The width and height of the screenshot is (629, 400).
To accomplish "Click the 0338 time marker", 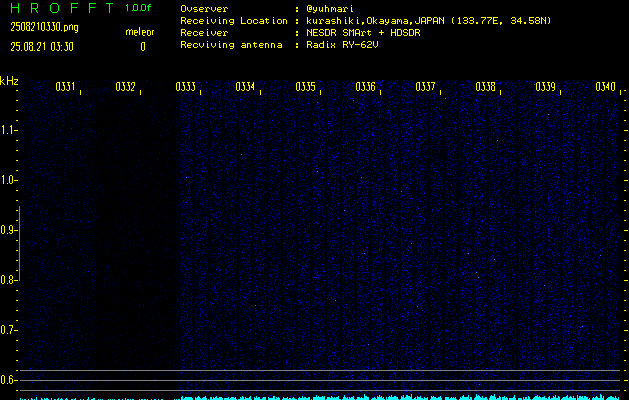I will point(485,87).
